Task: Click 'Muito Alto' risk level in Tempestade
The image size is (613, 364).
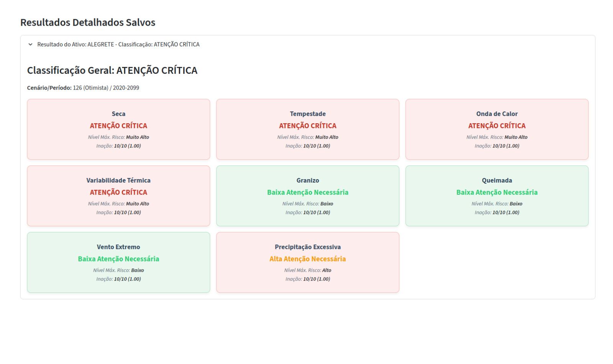Action: click(x=326, y=137)
